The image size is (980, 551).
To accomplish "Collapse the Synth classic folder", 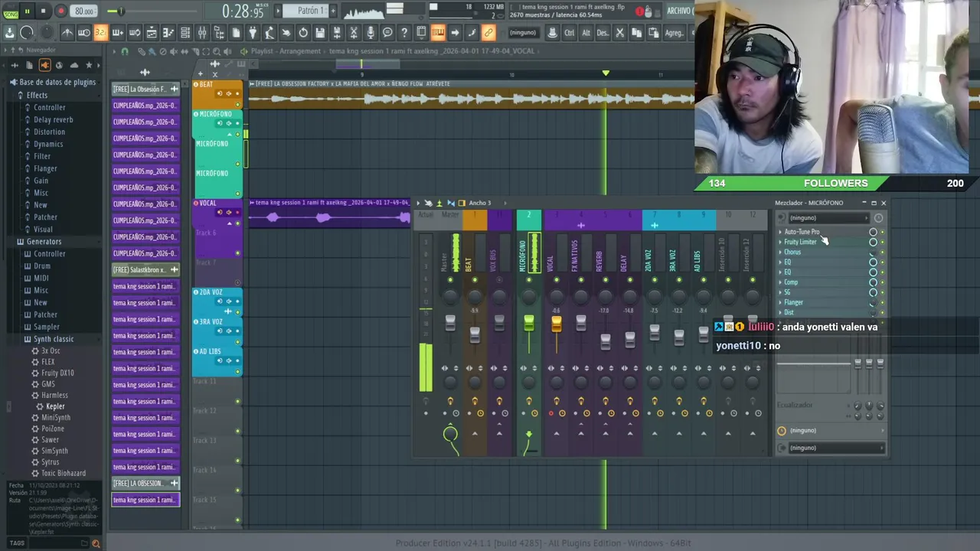I will (x=54, y=339).
